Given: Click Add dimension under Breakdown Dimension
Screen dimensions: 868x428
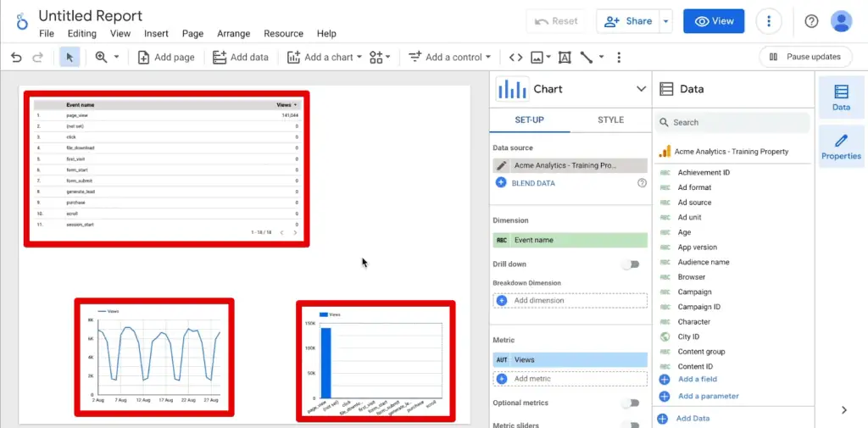Looking at the screenshot, I should click(570, 300).
